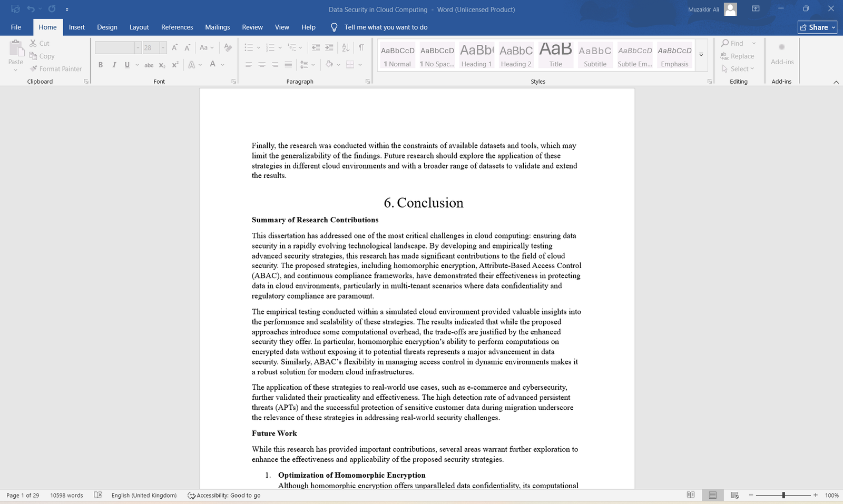Click the Format Painter tool
This screenshot has height=504, width=843.
point(56,69)
